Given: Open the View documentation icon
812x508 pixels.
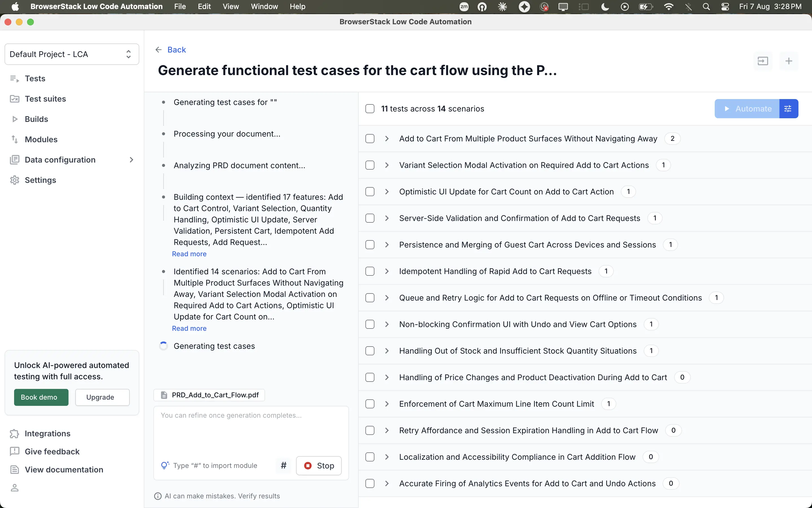Looking at the screenshot, I should (14, 470).
